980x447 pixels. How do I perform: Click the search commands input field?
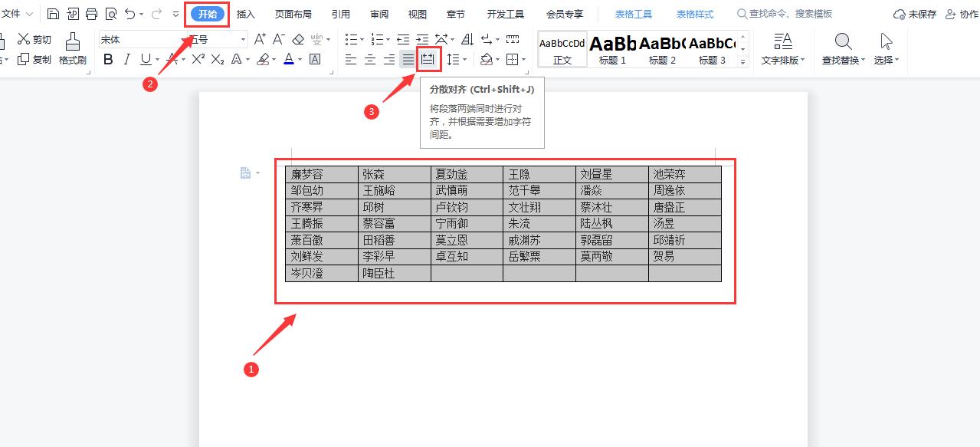(785, 14)
